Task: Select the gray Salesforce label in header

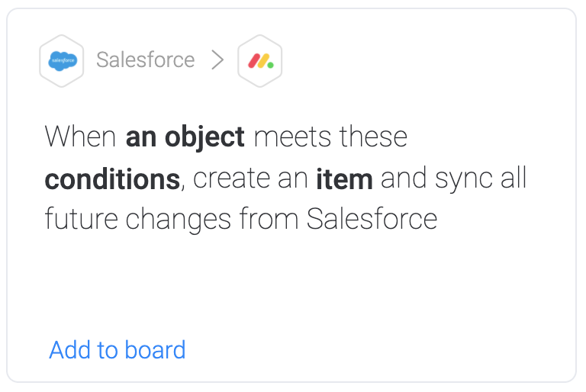Action: 146,59
